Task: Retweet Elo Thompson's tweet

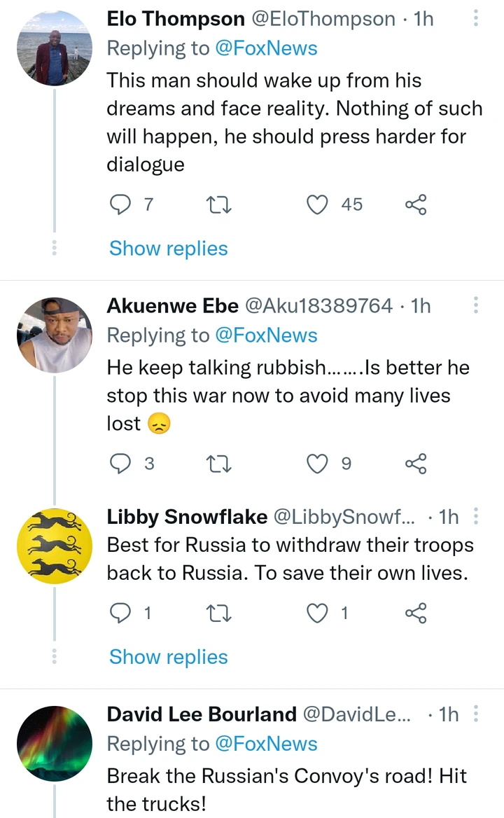Action: (x=220, y=204)
